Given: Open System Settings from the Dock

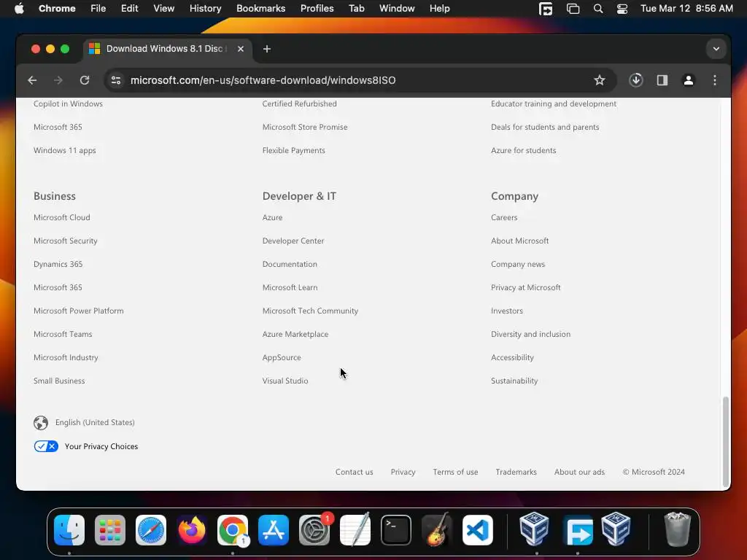Looking at the screenshot, I should point(314,529).
